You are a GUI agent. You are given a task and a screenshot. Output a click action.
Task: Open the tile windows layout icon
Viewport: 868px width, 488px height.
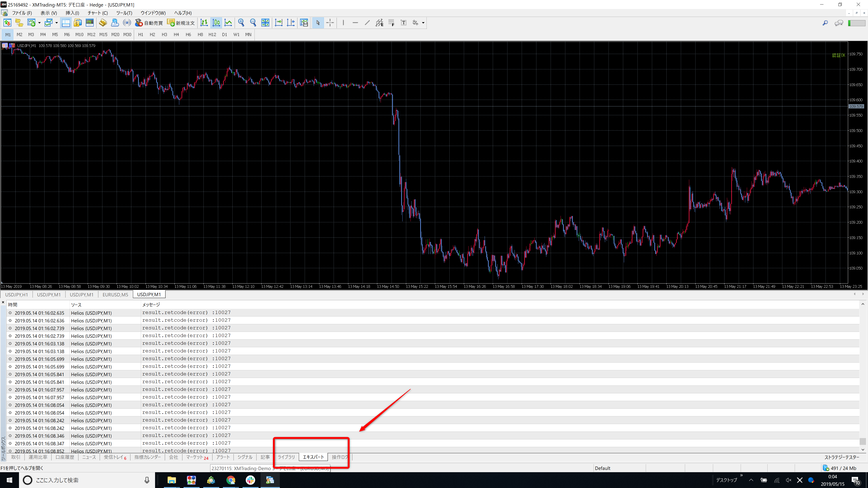[x=265, y=23]
